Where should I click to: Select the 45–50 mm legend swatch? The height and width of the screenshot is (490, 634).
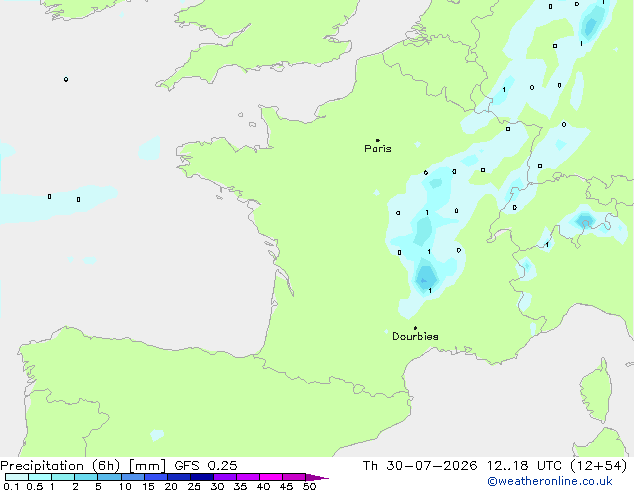(294, 477)
